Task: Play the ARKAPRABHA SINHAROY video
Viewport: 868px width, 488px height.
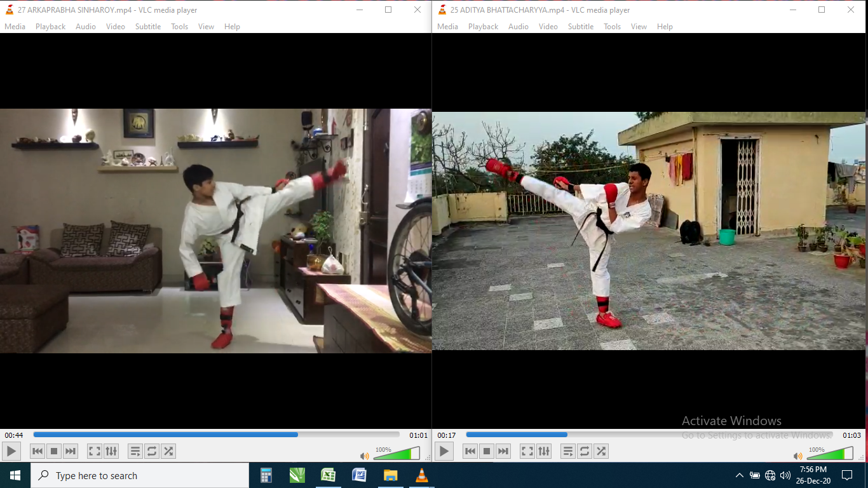Action: pos(11,451)
